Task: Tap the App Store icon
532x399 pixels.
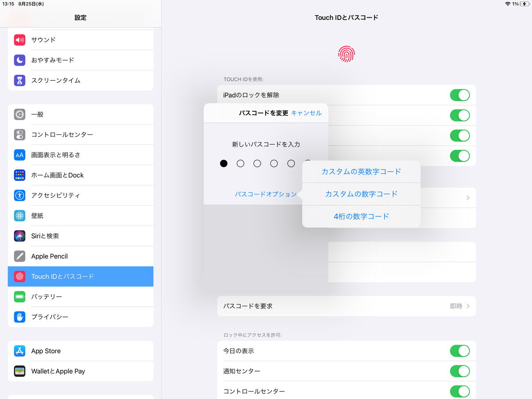Action: point(20,351)
